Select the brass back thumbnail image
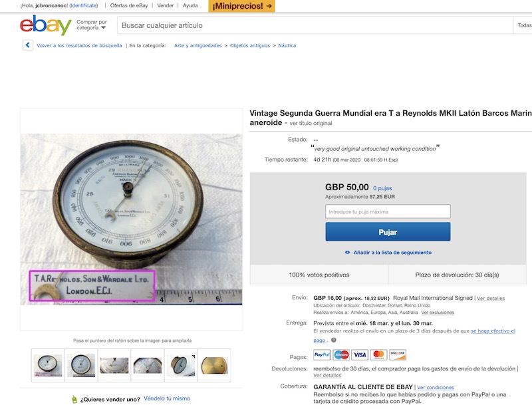Image resolution: width=532 pixels, height=409 pixels. coord(214,365)
